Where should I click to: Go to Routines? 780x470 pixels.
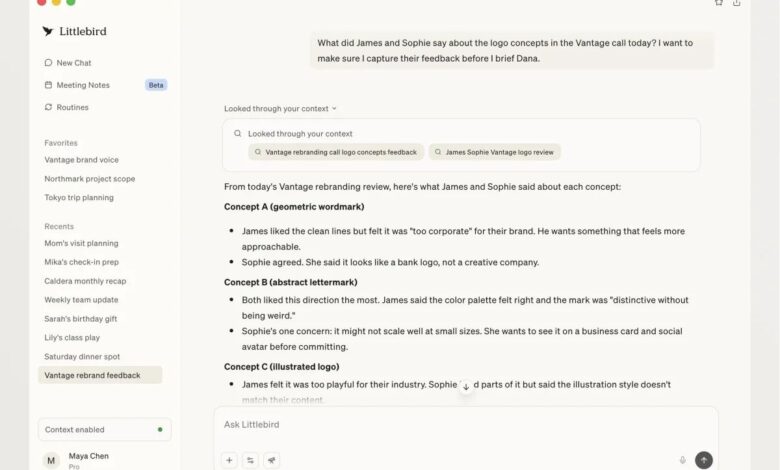(72, 107)
